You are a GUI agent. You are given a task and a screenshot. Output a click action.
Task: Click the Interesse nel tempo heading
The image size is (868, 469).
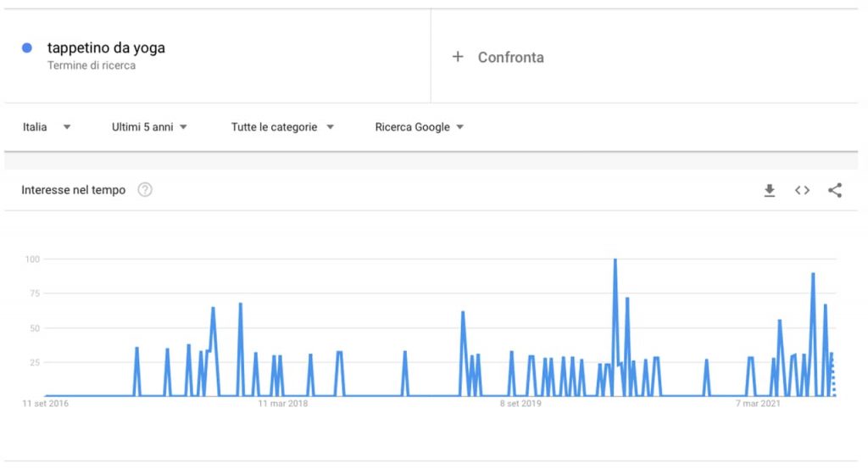(73, 190)
